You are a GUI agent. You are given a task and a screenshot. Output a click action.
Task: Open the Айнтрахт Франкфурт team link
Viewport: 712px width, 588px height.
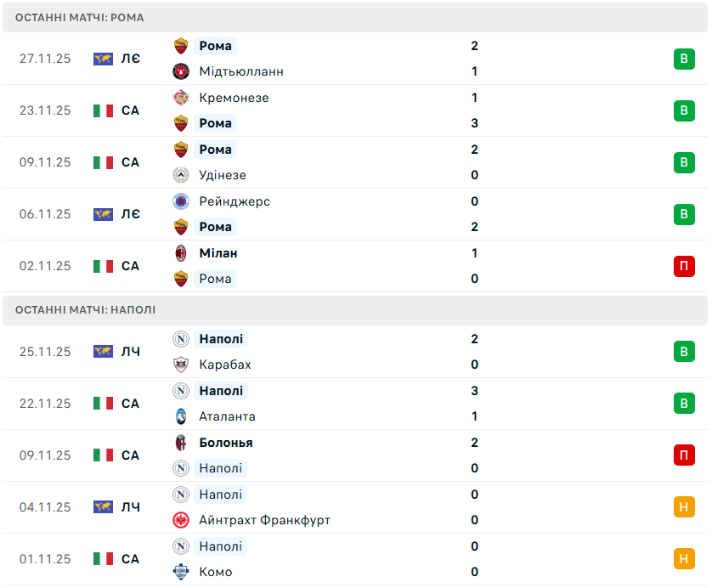264,520
